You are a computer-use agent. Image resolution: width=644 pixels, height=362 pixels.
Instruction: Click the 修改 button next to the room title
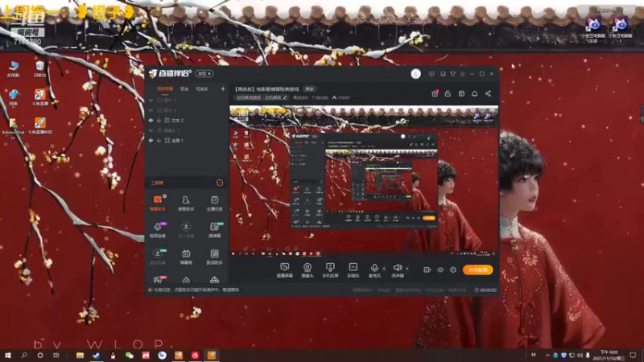pos(309,89)
